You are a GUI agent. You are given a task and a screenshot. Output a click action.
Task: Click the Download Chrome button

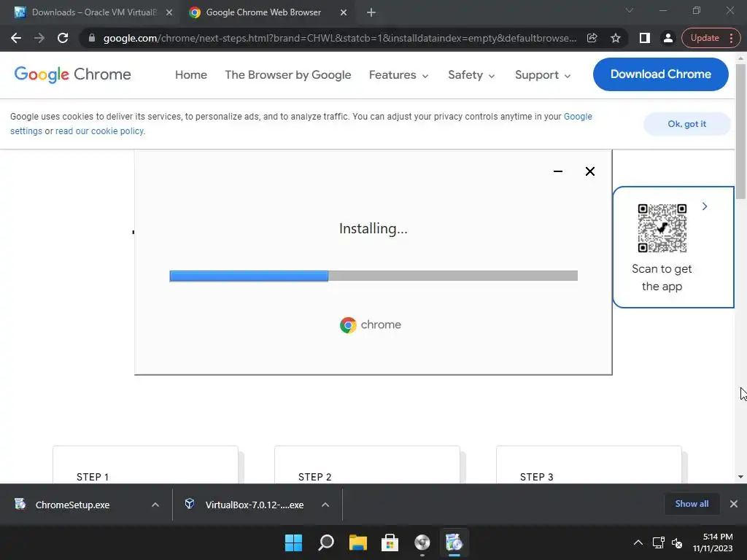[660, 74]
